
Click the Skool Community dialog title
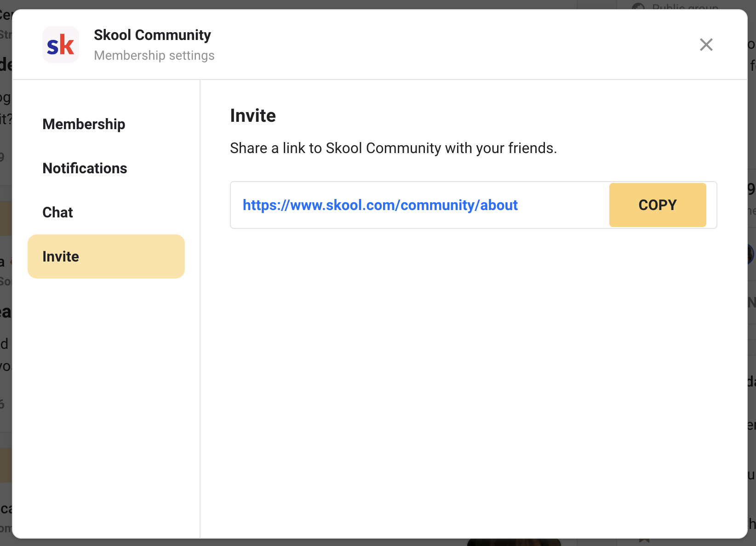click(152, 35)
